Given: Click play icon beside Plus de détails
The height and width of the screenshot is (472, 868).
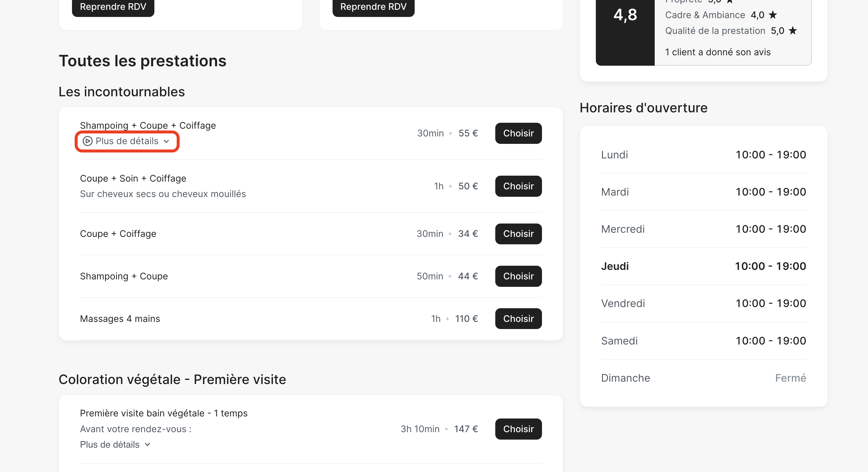Looking at the screenshot, I should [88, 141].
